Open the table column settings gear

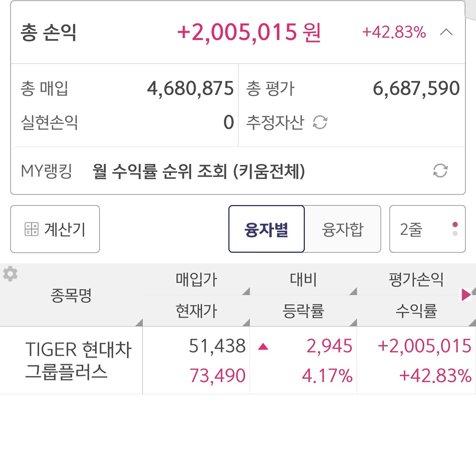(x=10, y=274)
